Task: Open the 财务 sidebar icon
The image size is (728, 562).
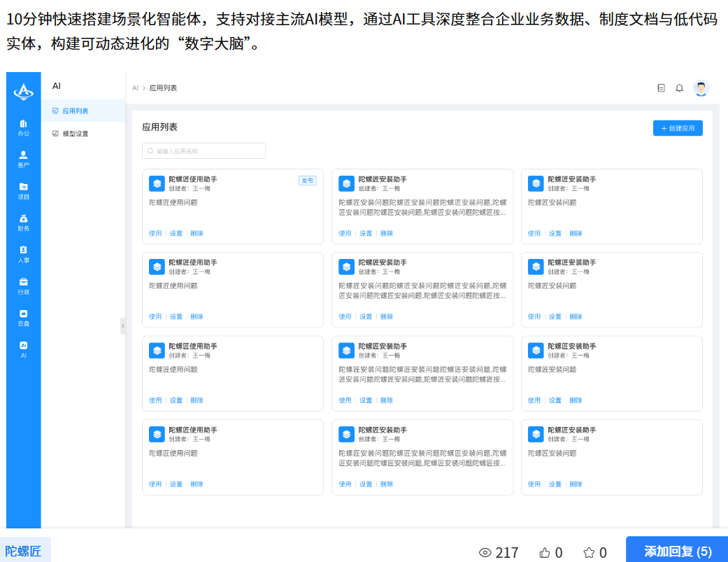Action: click(x=23, y=223)
